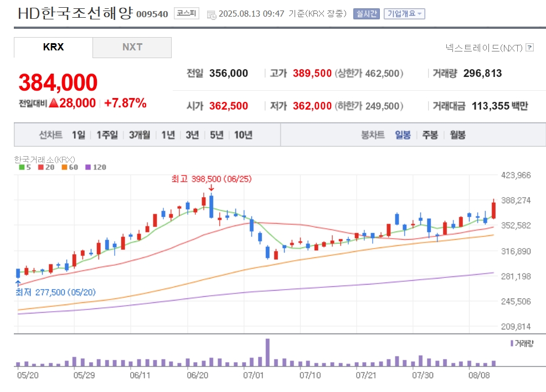Screen dimensions: 546x392
Task: Select the 3년 line chart period
Action: point(192,135)
